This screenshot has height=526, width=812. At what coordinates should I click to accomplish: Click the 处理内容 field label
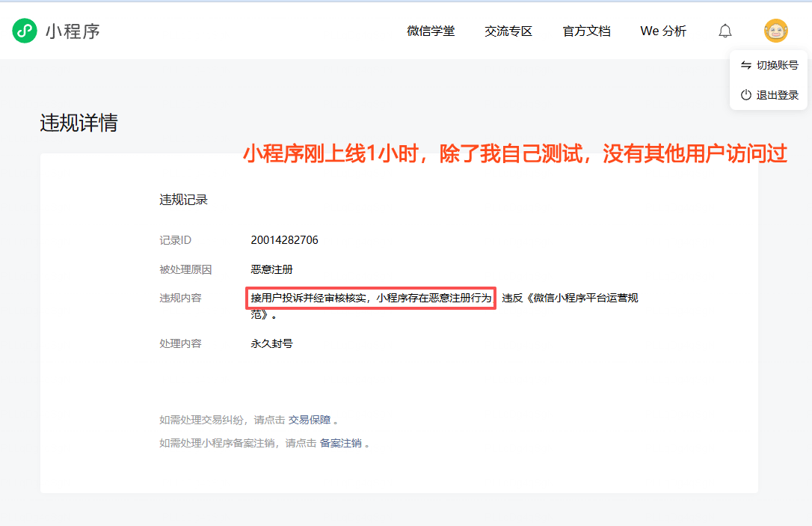coord(180,343)
